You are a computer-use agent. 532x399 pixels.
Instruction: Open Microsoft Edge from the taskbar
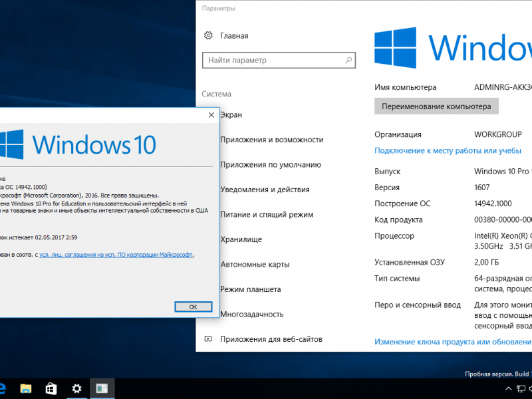click(x=2, y=388)
